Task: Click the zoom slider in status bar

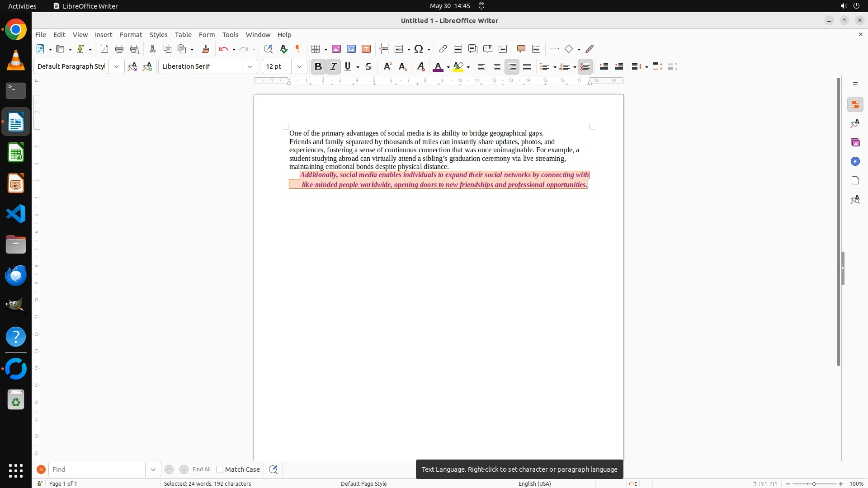Action: [814, 484]
